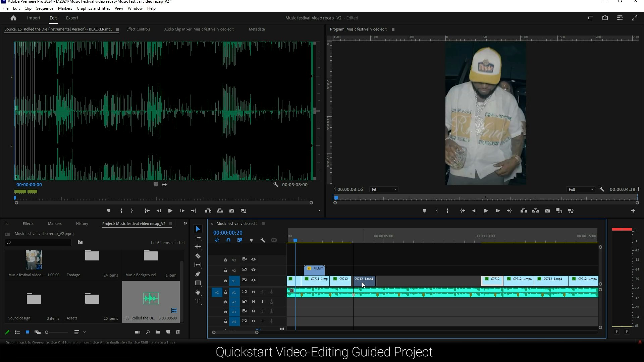Switch to the Effect Controls tab
Image resolution: width=644 pixels, height=362 pixels.
138,29
